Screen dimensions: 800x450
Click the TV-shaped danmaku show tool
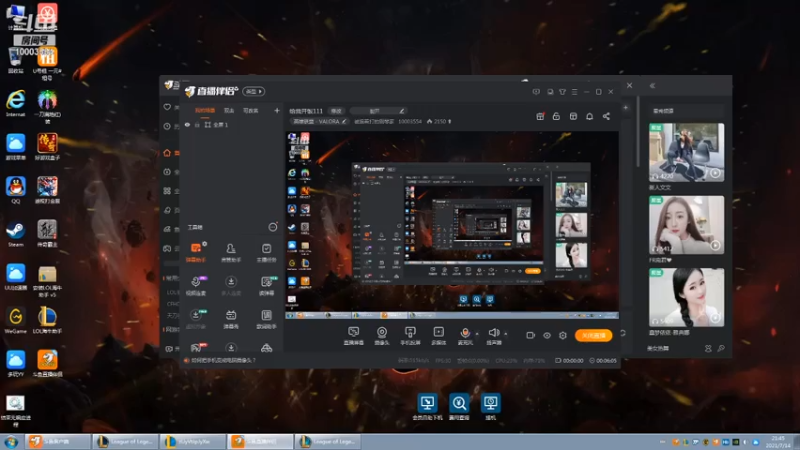tap(231, 318)
